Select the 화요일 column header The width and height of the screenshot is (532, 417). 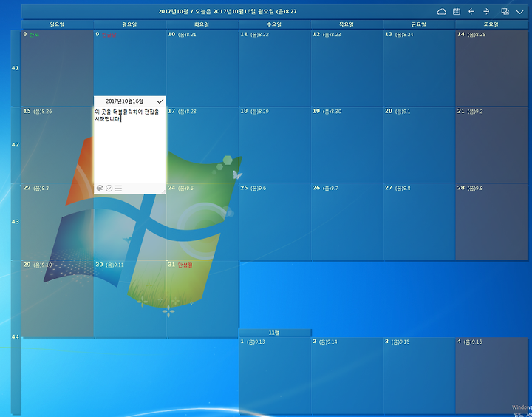coord(202,24)
